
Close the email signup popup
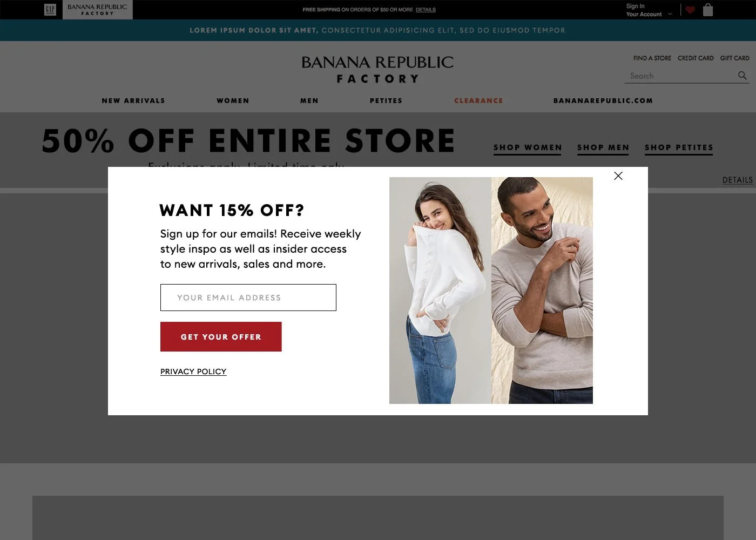[618, 176]
